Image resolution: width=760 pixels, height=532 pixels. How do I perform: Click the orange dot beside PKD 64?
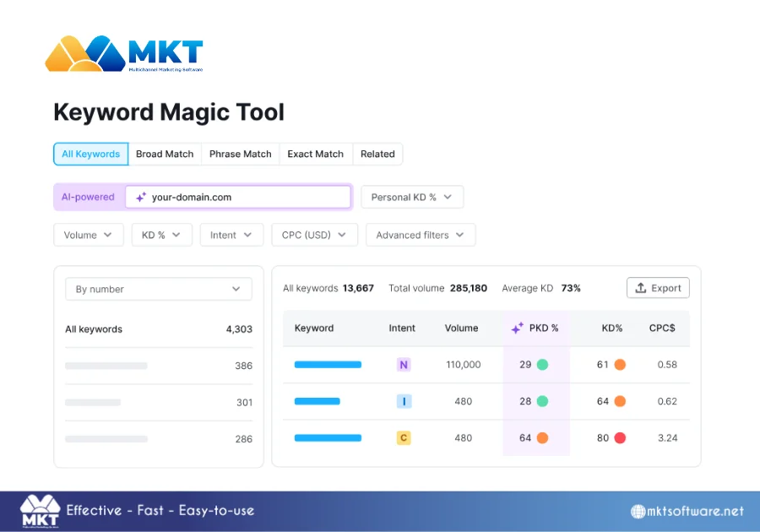[542, 438]
